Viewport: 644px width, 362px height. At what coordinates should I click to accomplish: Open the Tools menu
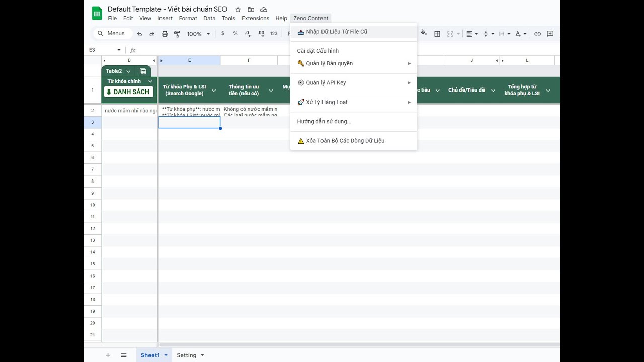(228, 18)
